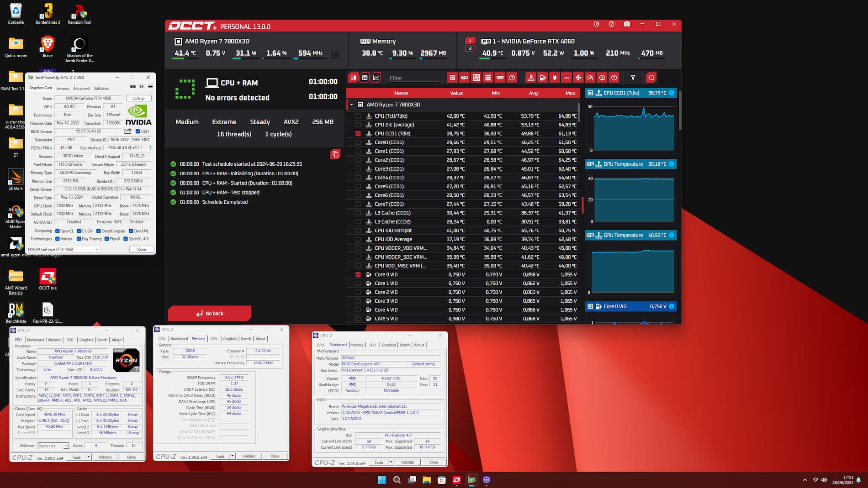868x488 pixels.
Task: Open Tools dropdown arrow in CPU-Z Memory window
Action: [x=232, y=456]
